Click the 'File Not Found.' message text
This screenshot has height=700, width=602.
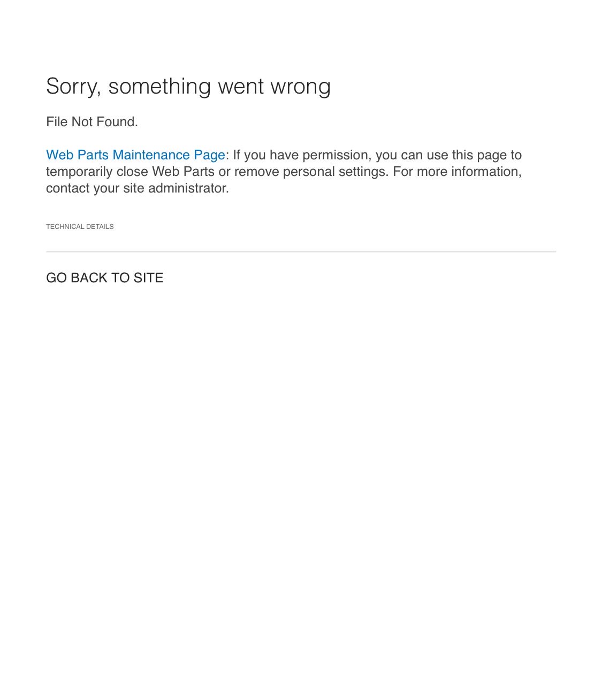click(x=92, y=122)
